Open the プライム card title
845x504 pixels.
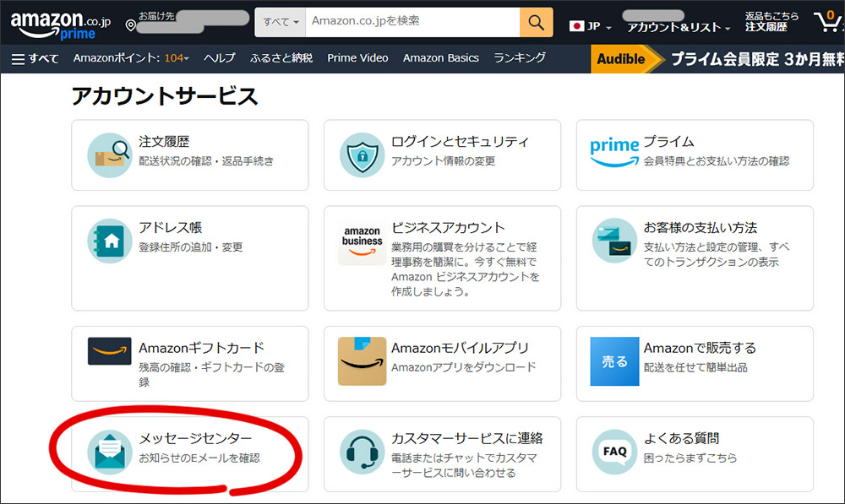click(x=668, y=142)
